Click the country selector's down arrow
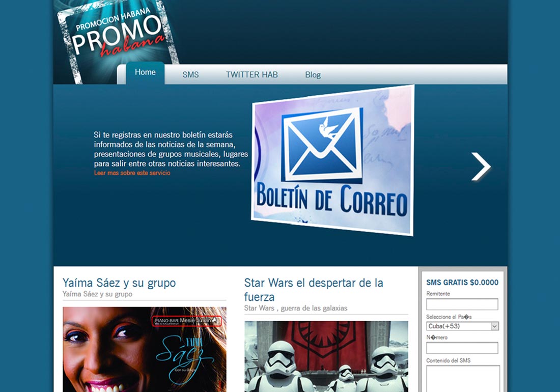The width and height of the screenshot is (560, 392). (x=494, y=326)
